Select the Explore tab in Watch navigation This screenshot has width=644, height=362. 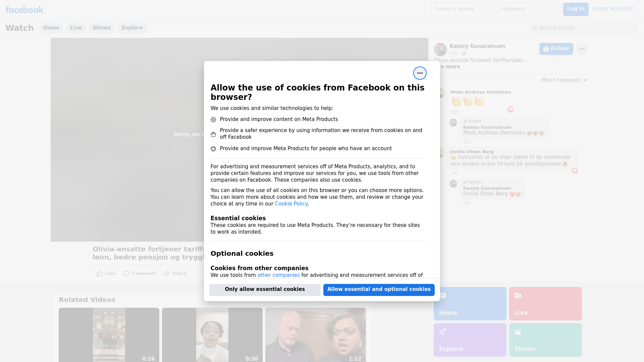(132, 28)
